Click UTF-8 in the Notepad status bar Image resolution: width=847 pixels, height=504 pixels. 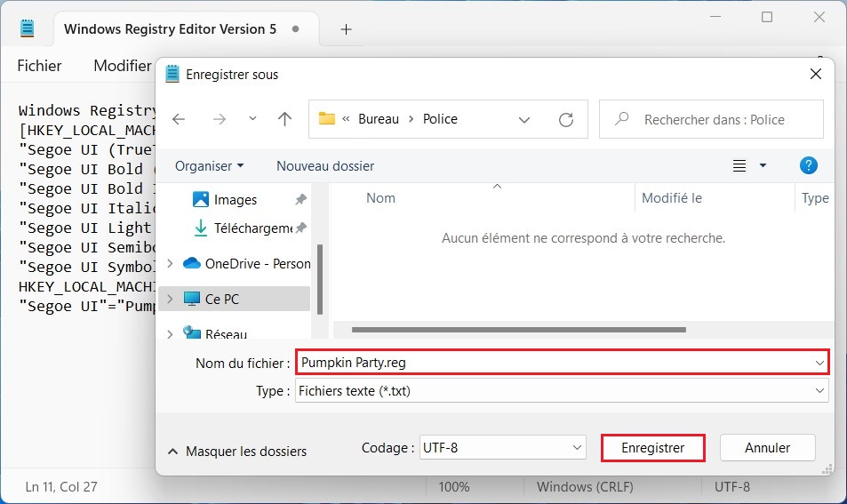click(x=732, y=487)
